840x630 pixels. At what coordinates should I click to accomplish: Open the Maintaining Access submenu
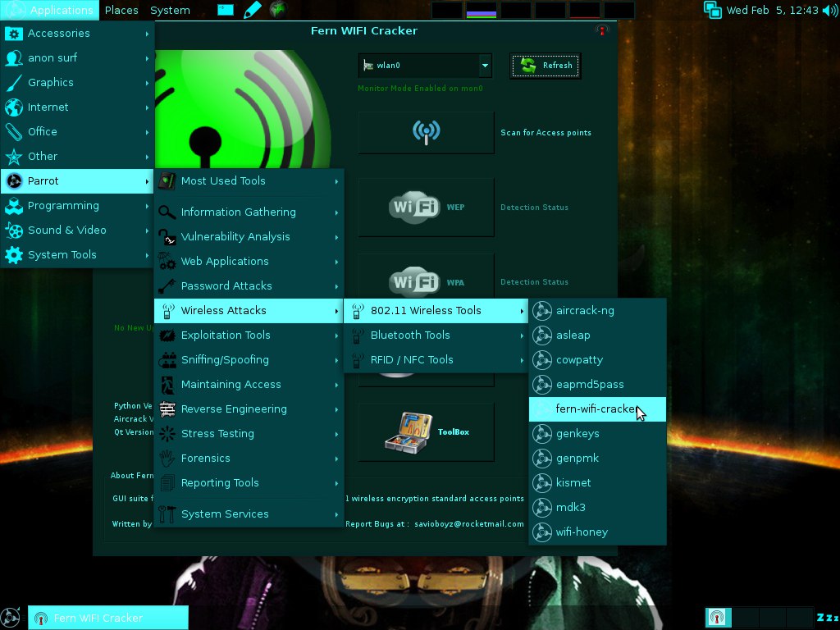249,385
